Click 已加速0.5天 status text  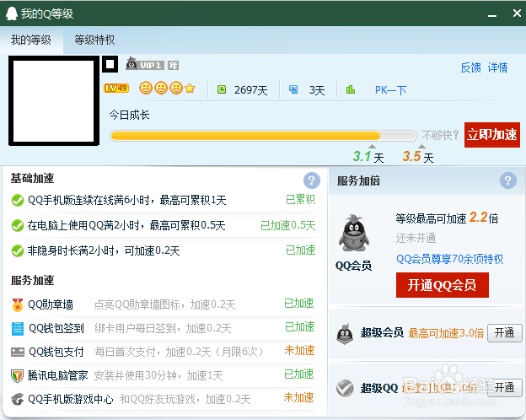click(287, 225)
